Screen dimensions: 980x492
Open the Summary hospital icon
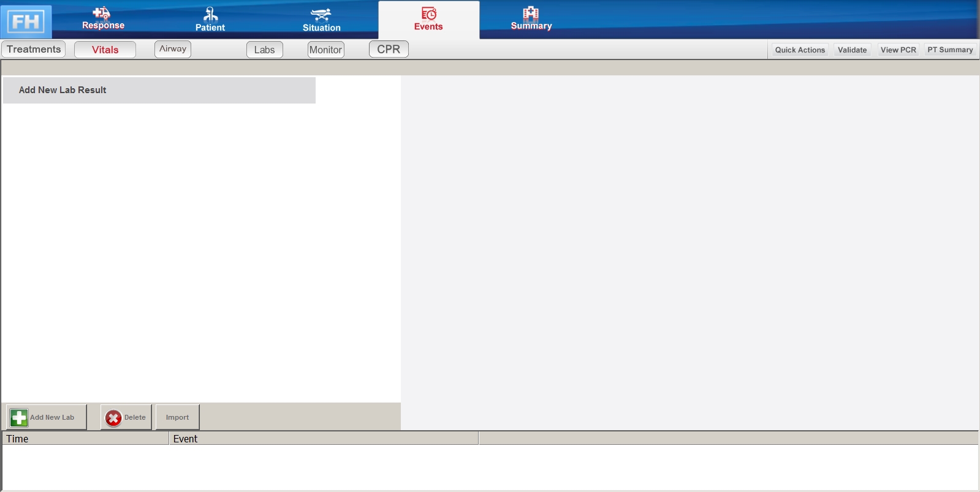click(x=531, y=13)
